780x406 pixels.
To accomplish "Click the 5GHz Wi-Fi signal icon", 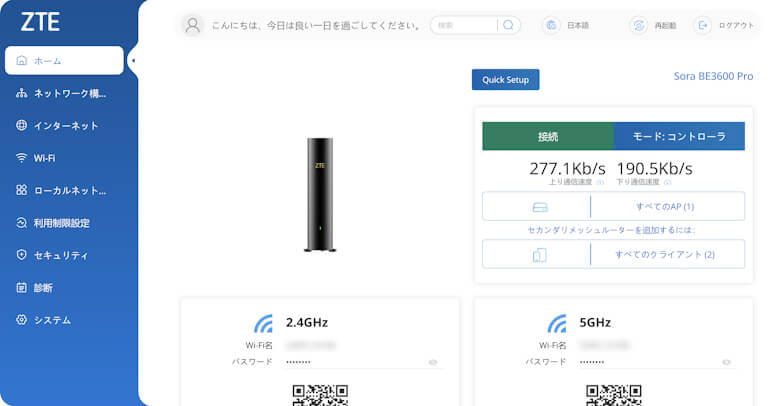I will (x=557, y=323).
